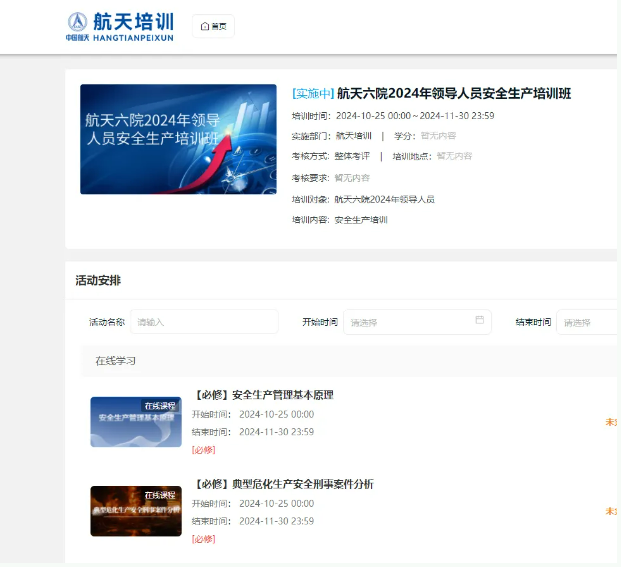The width and height of the screenshot is (621, 567).
Task: Click the 培训时间 2024-10-25 00:00～2024-11-30 23:59 text
Action: pos(393,116)
